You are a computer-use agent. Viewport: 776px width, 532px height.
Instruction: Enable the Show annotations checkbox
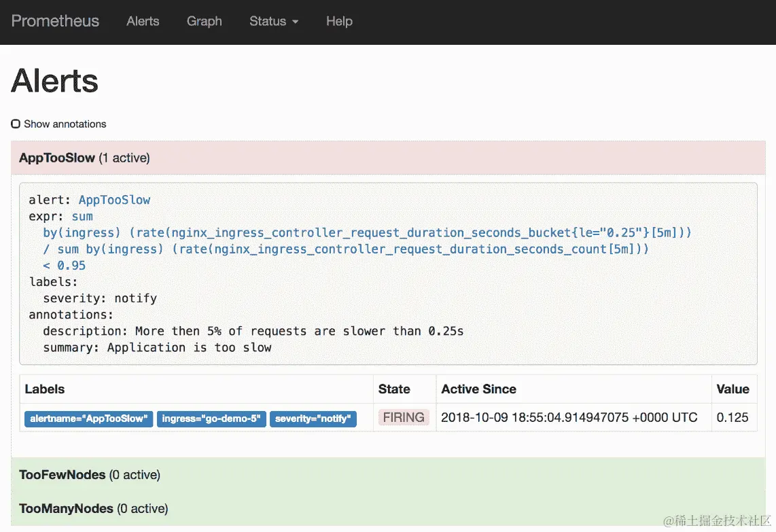16,124
